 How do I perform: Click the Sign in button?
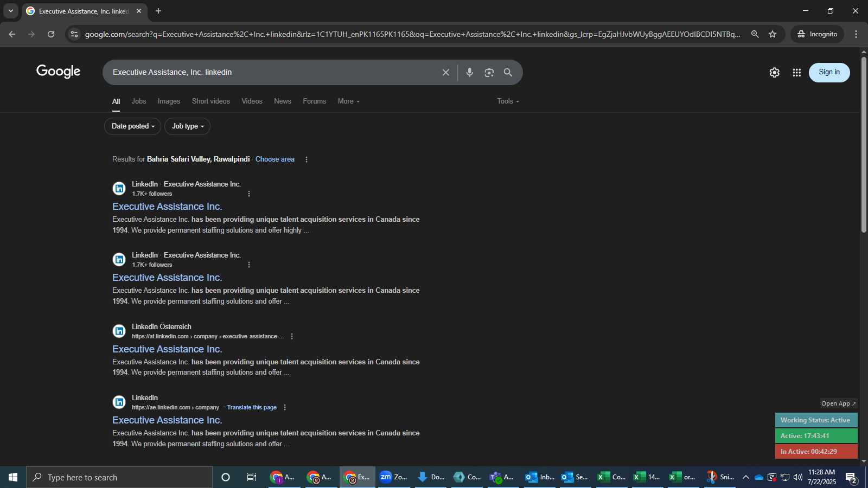tap(829, 72)
